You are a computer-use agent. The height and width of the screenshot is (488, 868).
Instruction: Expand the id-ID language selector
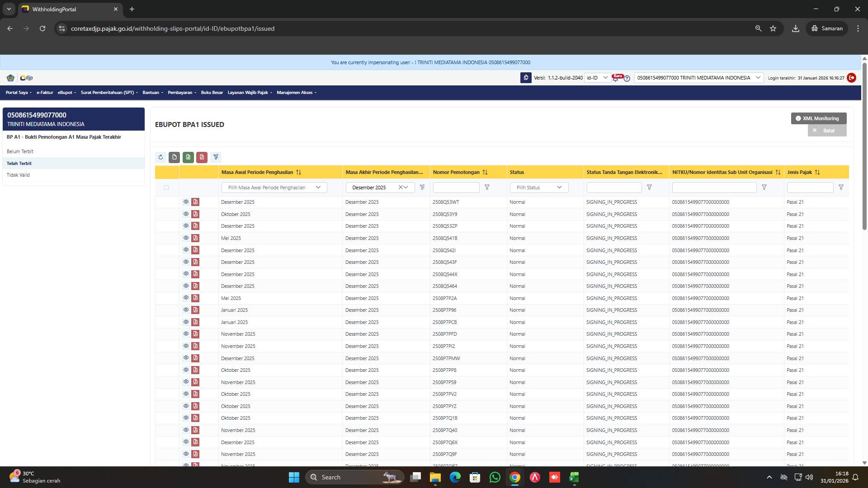(x=597, y=78)
